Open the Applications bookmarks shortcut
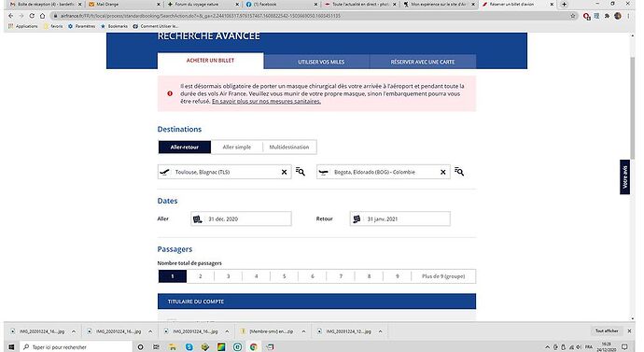The image size is (644, 352). (22, 26)
